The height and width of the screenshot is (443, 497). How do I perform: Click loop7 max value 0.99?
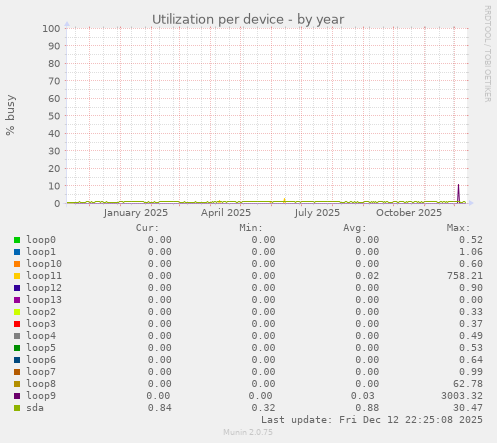pos(471,372)
